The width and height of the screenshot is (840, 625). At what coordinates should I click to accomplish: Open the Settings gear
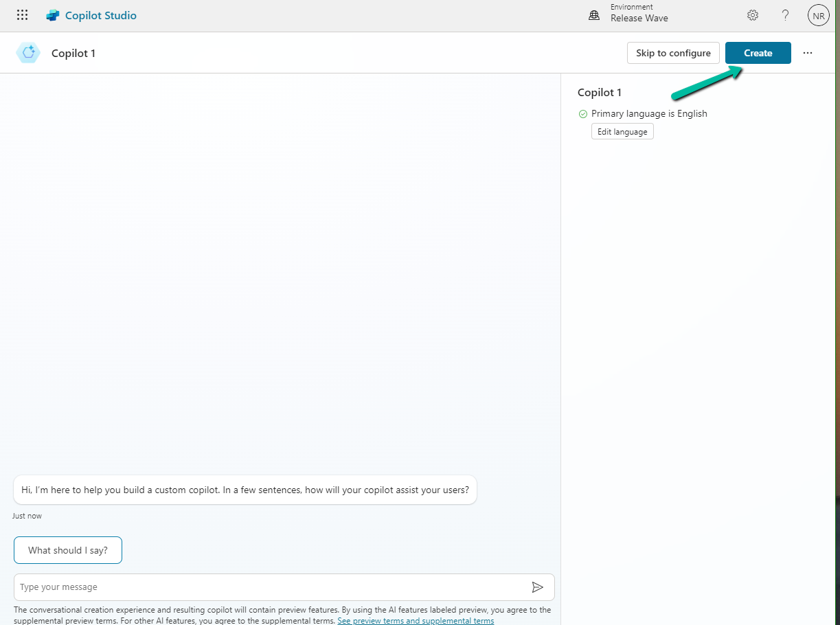(752, 14)
